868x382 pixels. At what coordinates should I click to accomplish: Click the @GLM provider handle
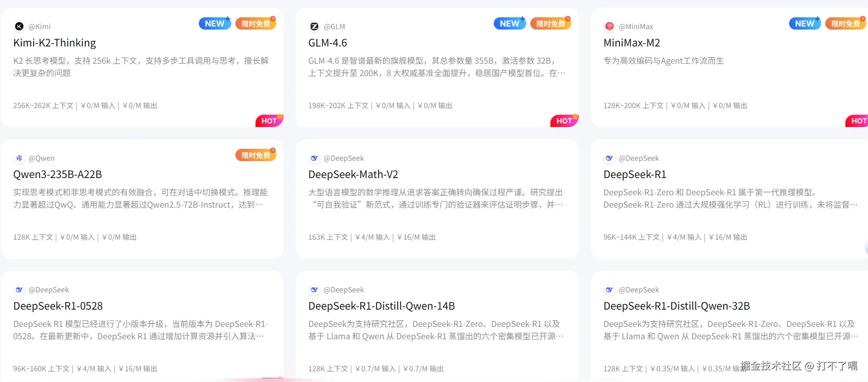pos(334,27)
